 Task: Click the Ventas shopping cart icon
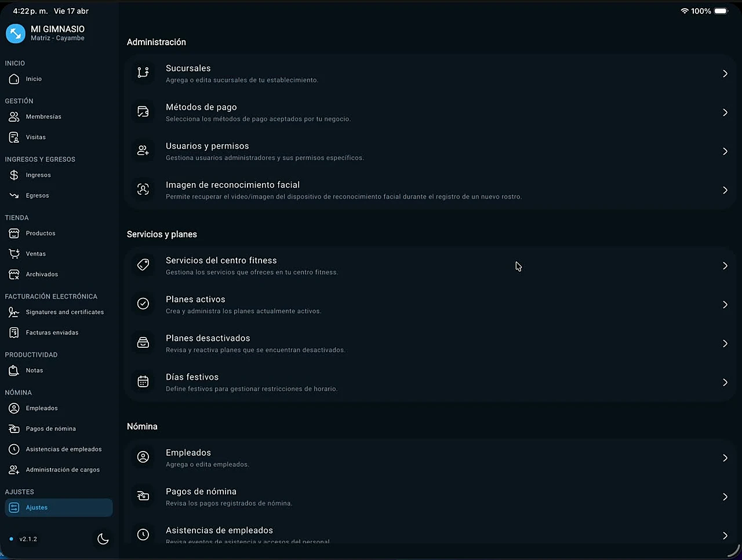click(x=13, y=253)
